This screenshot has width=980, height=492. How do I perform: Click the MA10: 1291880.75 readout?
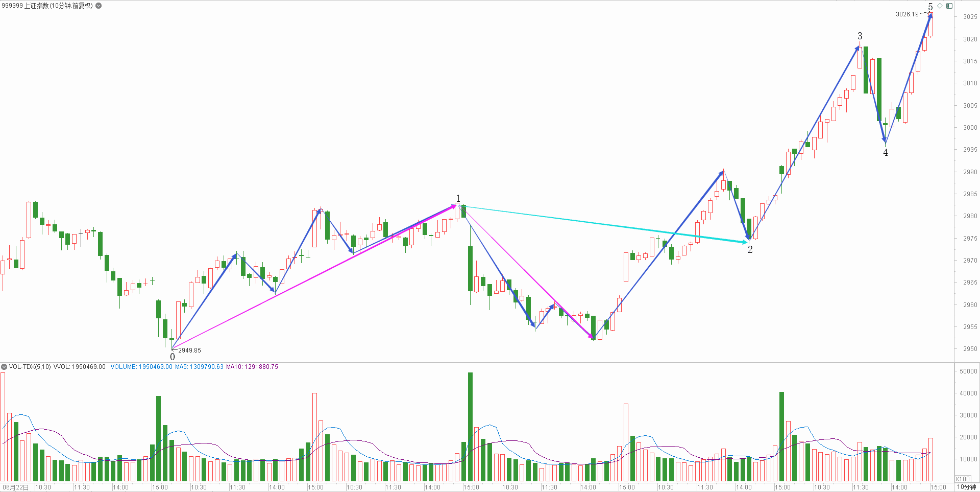[252, 367]
